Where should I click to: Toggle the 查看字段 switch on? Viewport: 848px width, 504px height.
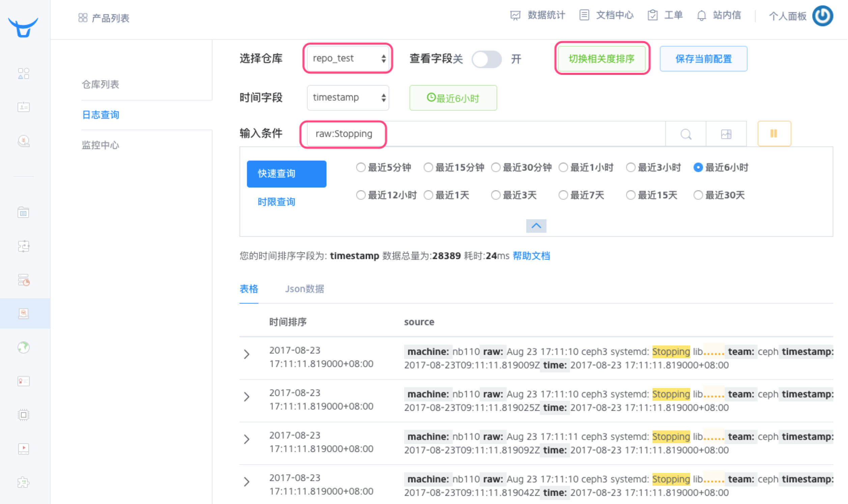(486, 59)
